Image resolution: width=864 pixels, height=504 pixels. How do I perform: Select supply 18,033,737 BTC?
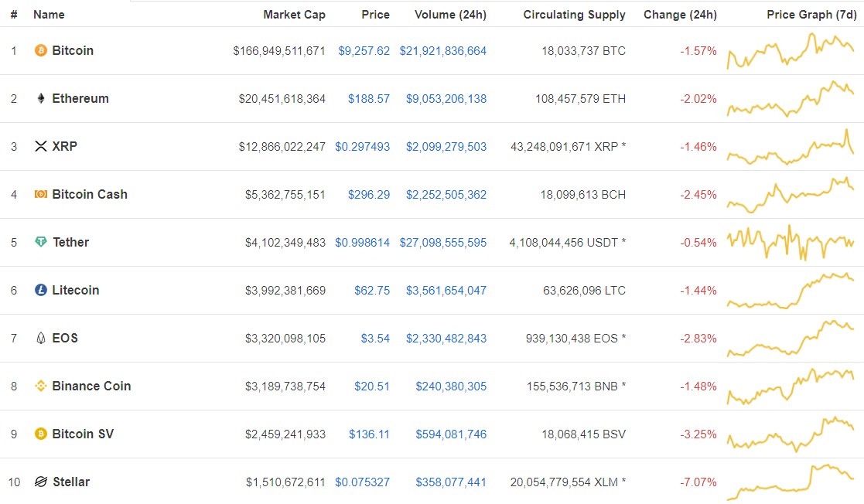[x=583, y=51]
